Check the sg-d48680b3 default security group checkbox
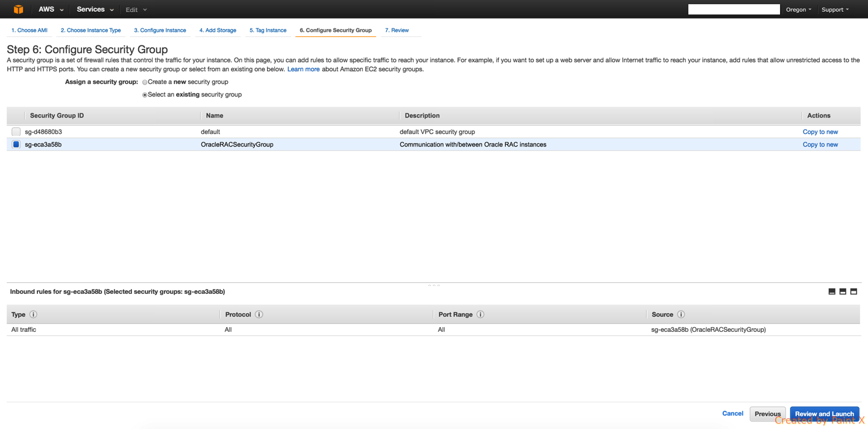The height and width of the screenshot is (429, 868). (16, 132)
